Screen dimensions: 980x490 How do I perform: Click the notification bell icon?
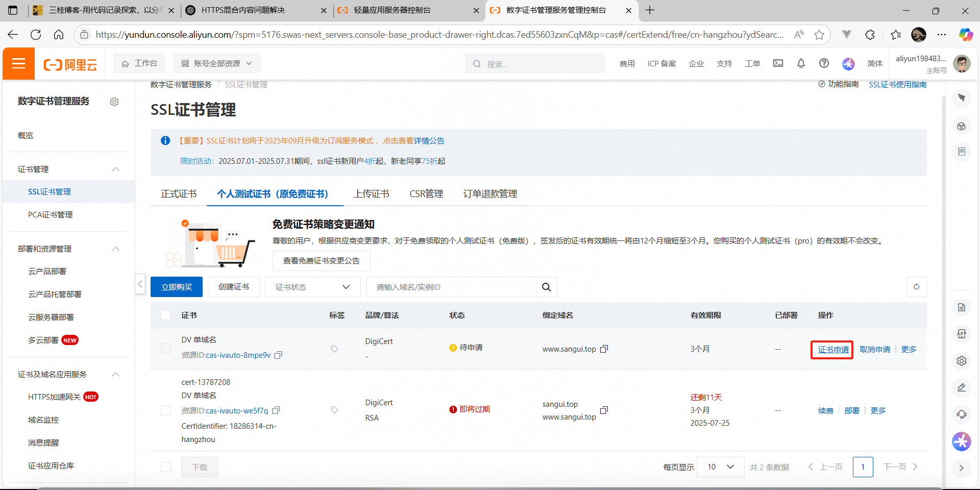click(801, 63)
